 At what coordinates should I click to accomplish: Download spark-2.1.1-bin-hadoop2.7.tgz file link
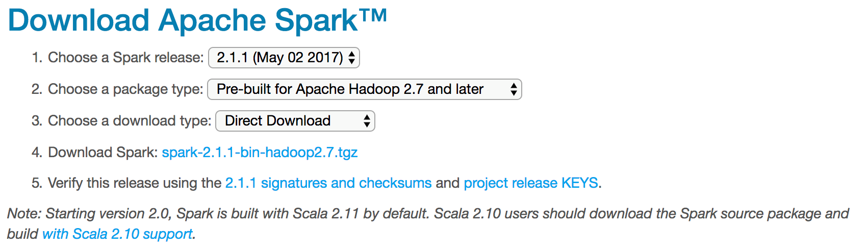(x=260, y=152)
